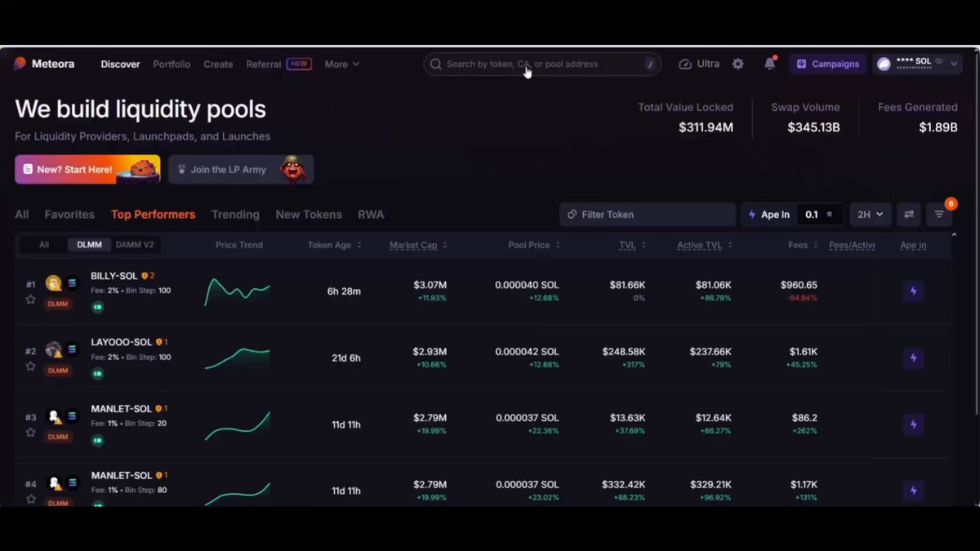Image resolution: width=980 pixels, height=551 pixels.
Task: Open the Create page
Action: [x=218, y=64]
